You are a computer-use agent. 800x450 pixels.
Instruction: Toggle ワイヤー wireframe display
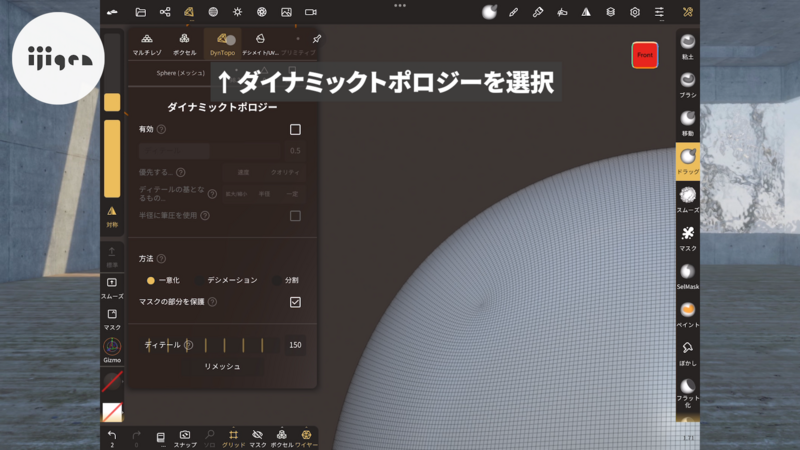306,438
